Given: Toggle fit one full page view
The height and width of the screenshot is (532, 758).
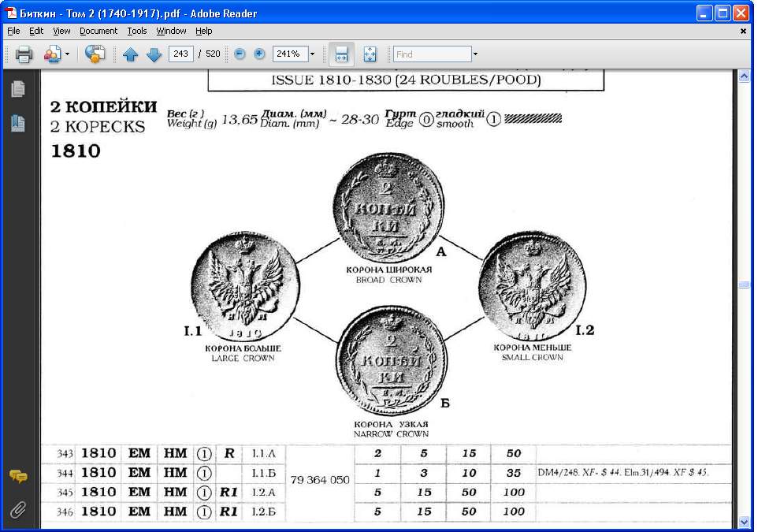Looking at the screenshot, I should pyautogui.click(x=370, y=54).
